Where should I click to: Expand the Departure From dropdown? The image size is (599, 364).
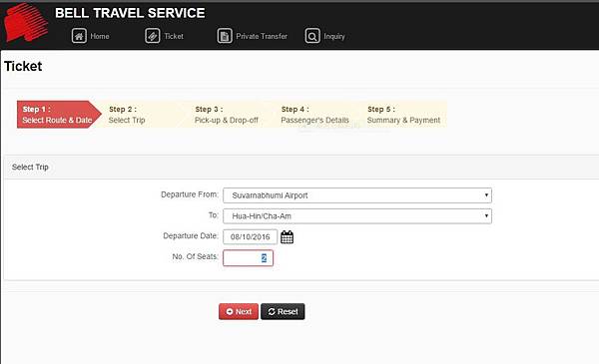[357, 195]
